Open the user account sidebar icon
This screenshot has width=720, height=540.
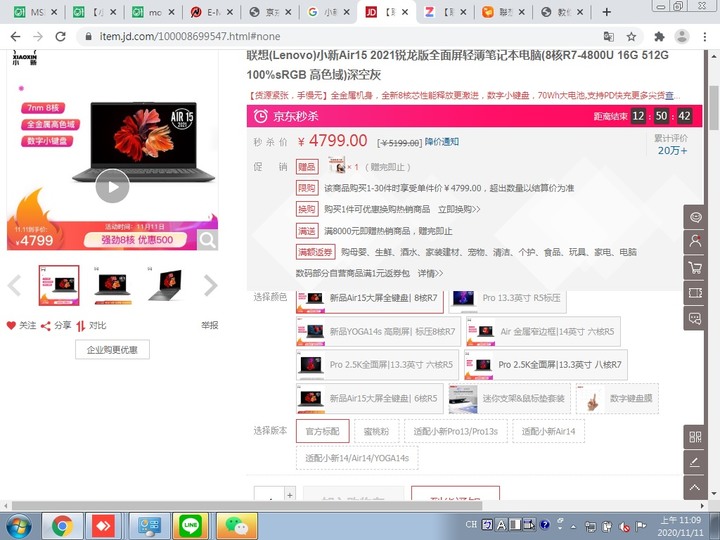coord(695,241)
